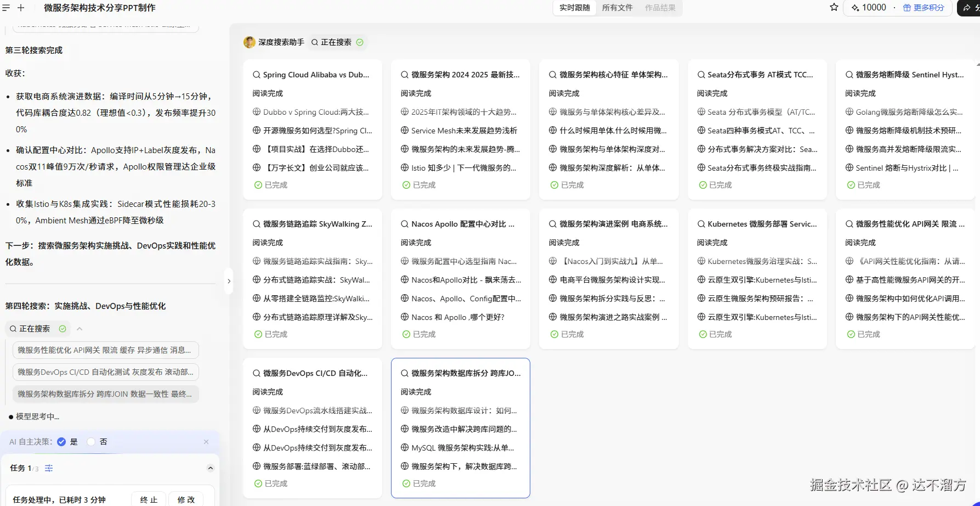980x506 pixels.
Task: Select 是 for AI 自主决策
Action: [x=61, y=442]
